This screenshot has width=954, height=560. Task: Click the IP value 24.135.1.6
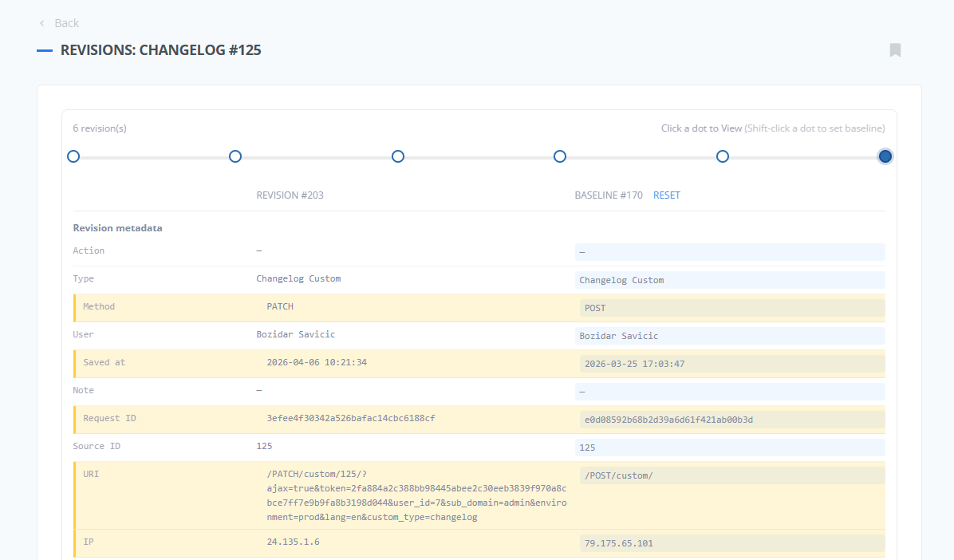click(294, 542)
